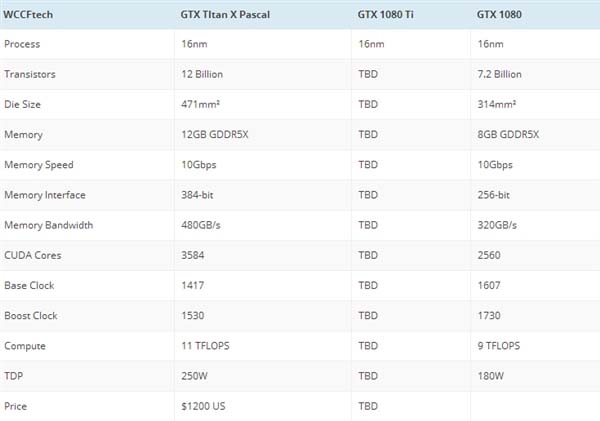The width and height of the screenshot is (600, 421).
Task: Click the 2560 CUDA cores value
Action: click(490, 255)
